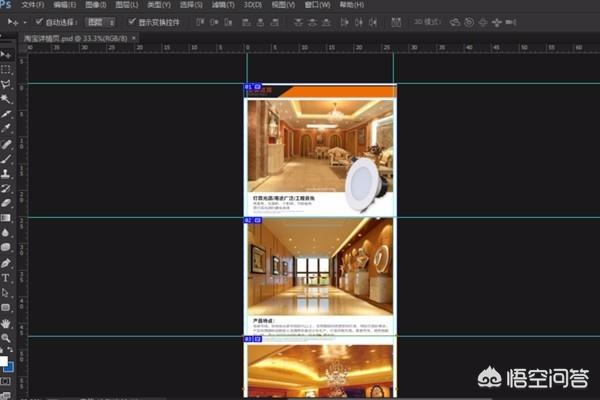This screenshot has height=400, width=600.
Task: Select the Blur tool
Action: click(6, 233)
